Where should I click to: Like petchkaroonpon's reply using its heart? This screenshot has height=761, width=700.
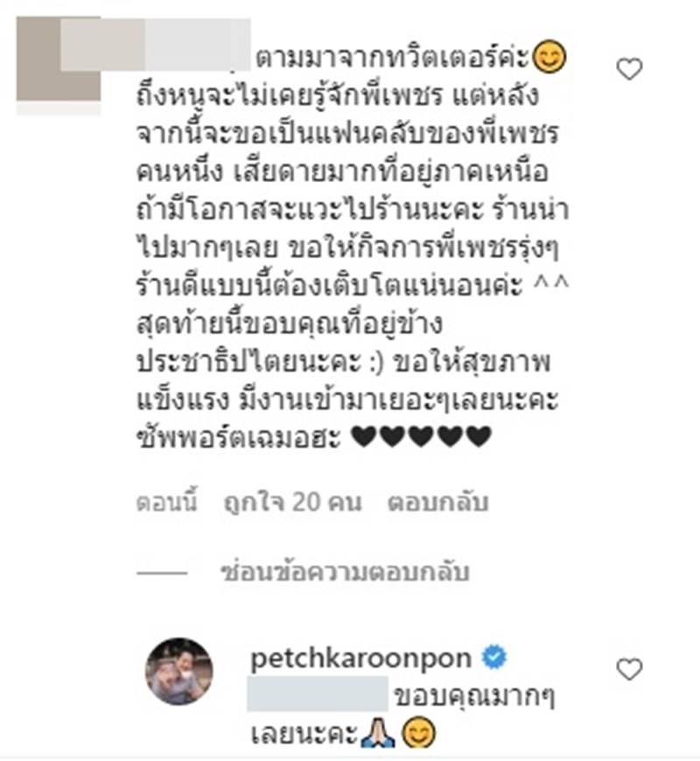[x=629, y=670]
